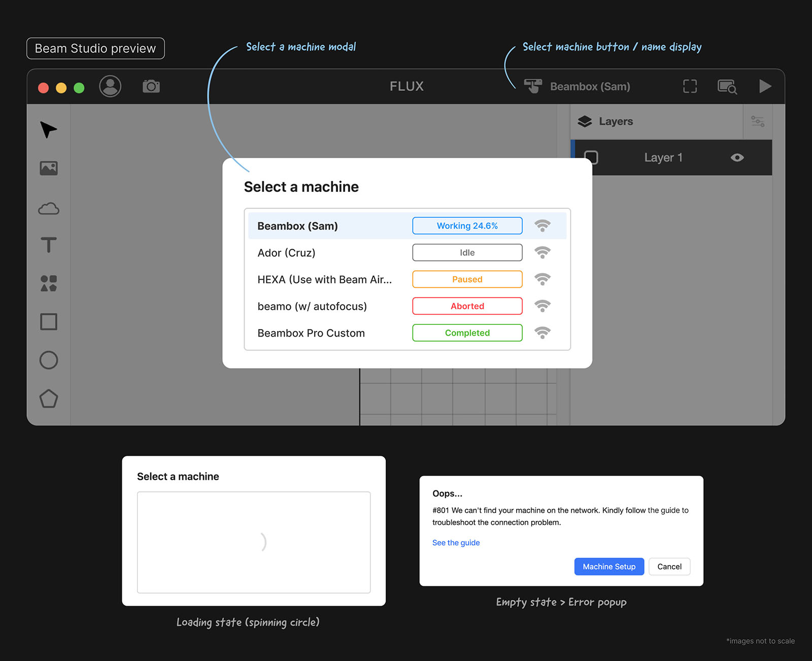Image resolution: width=812 pixels, height=661 pixels.
Task: Select beamo (w/ autofocus) machine
Action: 407,306
